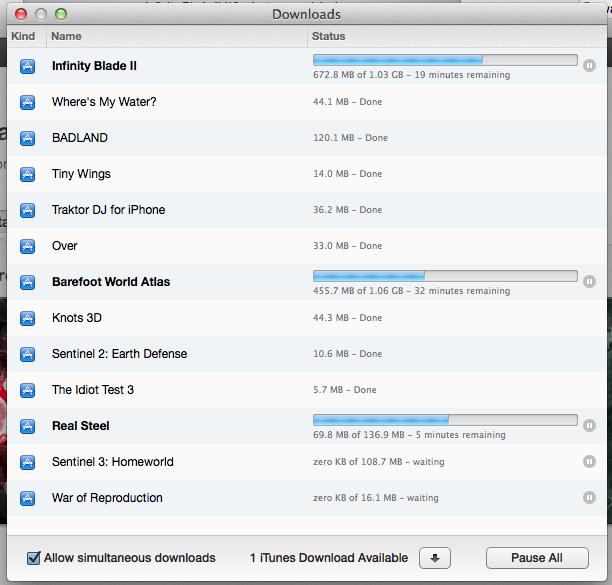
Task: Click the '5.7 MB – Done' status
Action: (345, 390)
